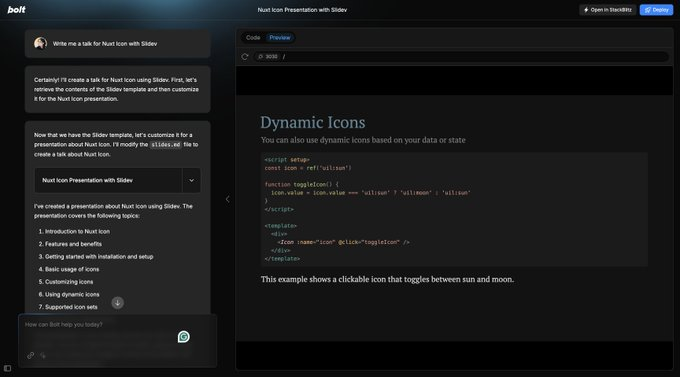Click the port 3030 plug icon
The image size is (680, 377).
(260, 56)
